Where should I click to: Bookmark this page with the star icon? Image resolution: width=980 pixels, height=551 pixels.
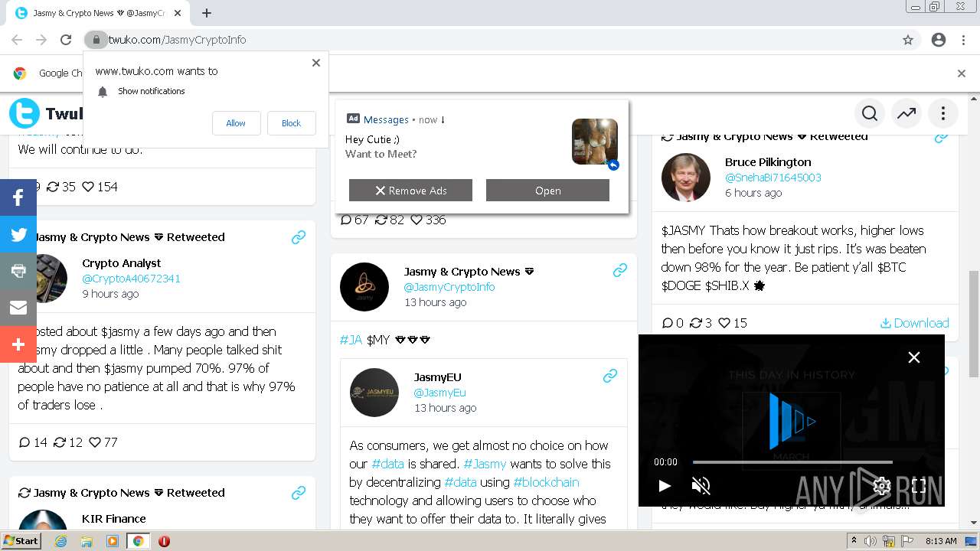pyautogui.click(x=908, y=40)
